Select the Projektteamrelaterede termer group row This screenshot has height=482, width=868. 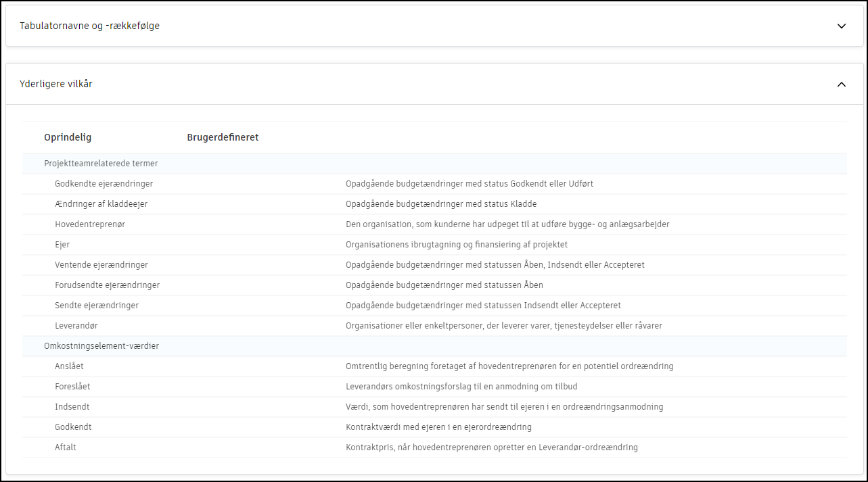(x=101, y=164)
